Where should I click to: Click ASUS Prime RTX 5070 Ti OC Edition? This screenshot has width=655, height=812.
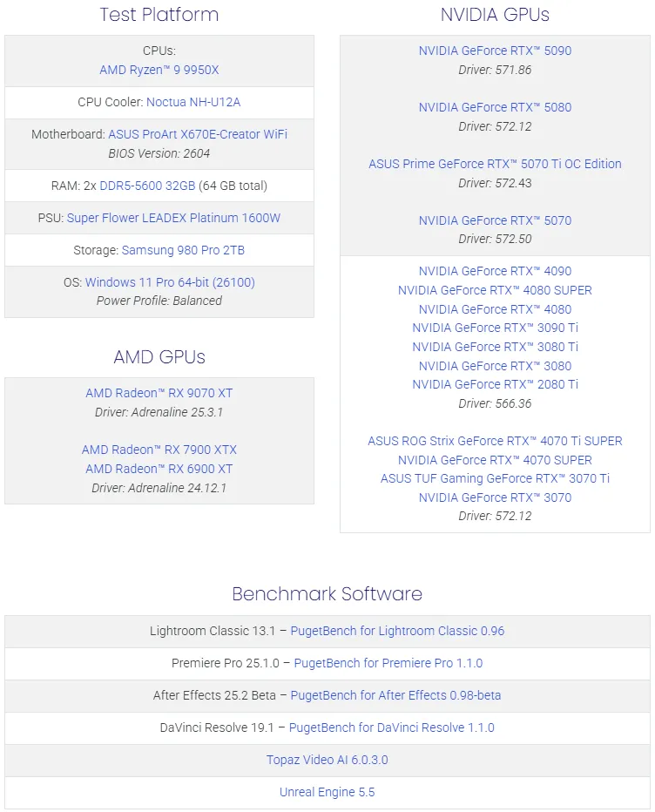[x=495, y=164]
